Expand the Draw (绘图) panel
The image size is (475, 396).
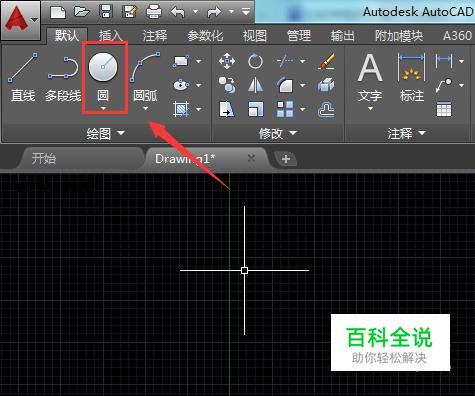pyautogui.click(x=106, y=133)
